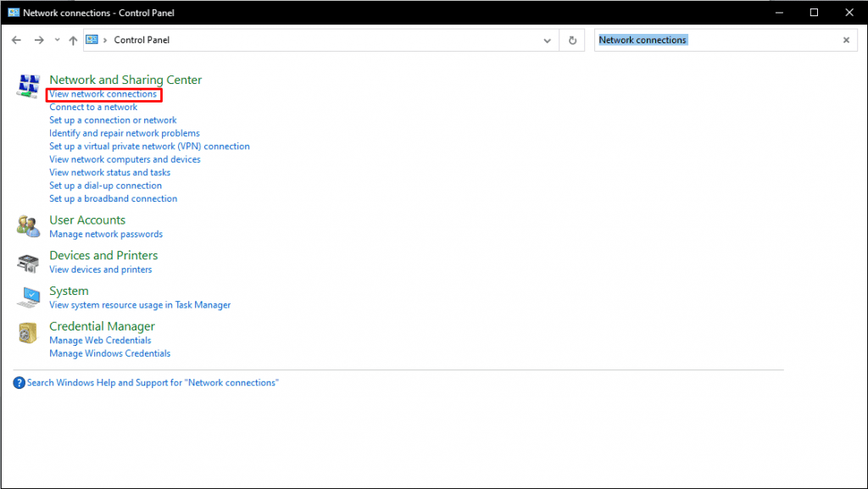
Task: Open Search Windows Help and Support link
Action: click(153, 383)
